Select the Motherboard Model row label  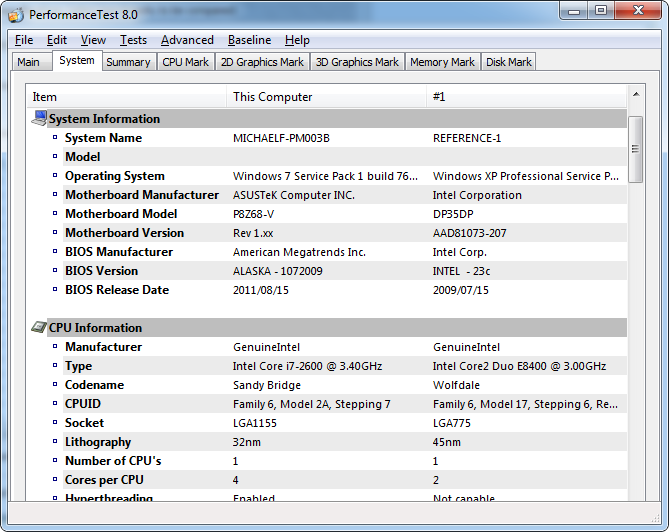tap(121, 214)
